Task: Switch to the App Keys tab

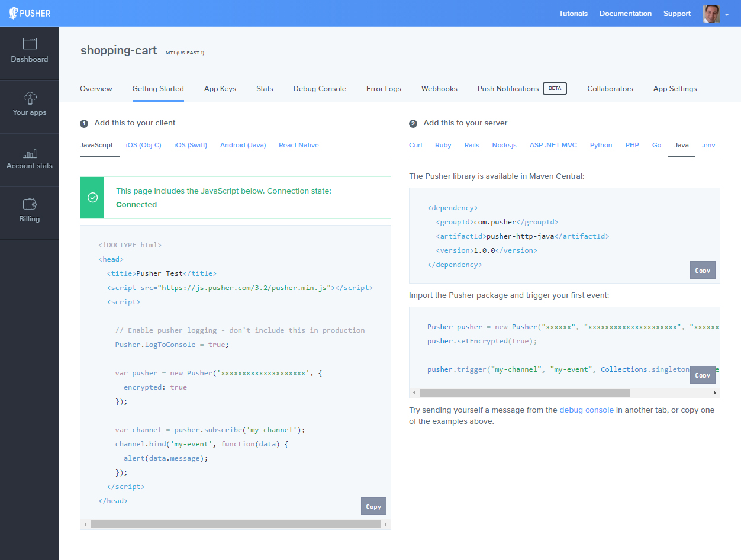Action: (x=220, y=88)
